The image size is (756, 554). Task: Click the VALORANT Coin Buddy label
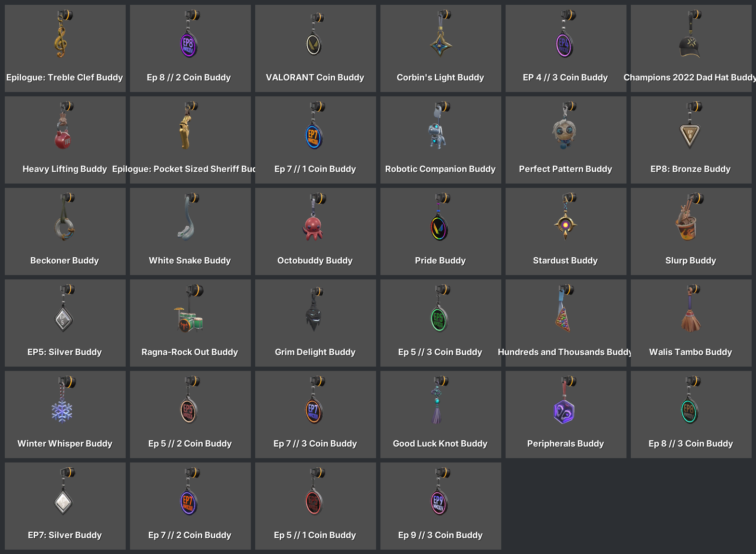click(315, 78)
